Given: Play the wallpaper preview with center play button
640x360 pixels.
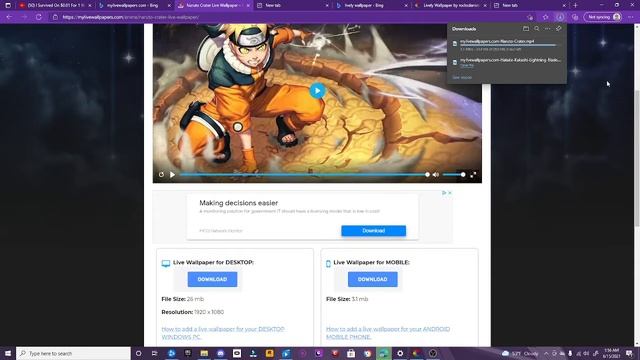Looking at the screenshot, I should [317, 91].
